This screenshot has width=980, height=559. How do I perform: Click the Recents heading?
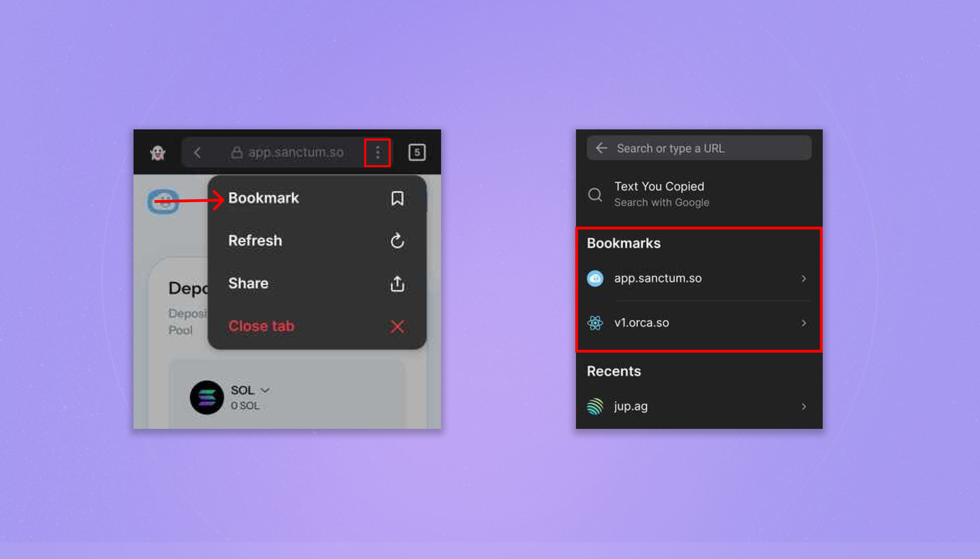click(x=614, y=371)
